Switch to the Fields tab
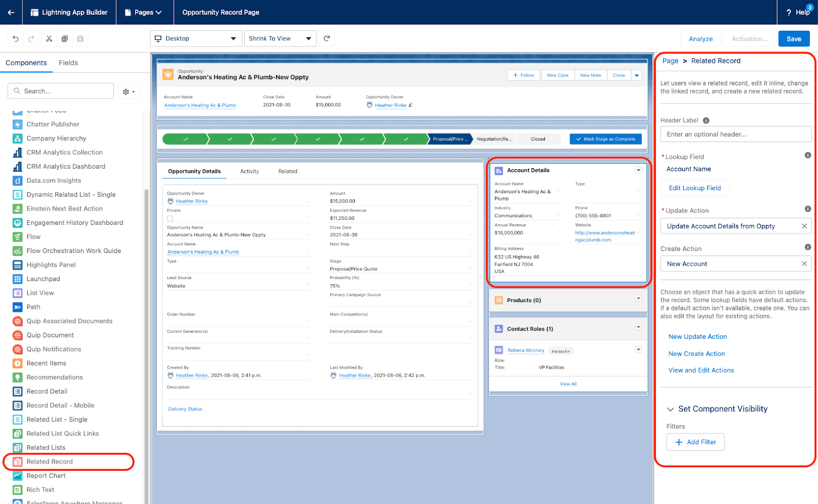 tap(68, 62)
